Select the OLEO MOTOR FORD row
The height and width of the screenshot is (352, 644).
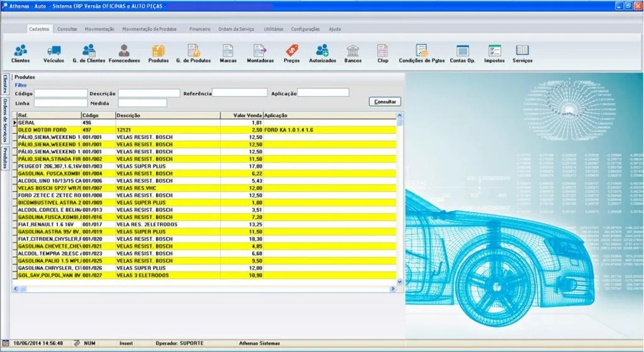(x=204, y=130)
